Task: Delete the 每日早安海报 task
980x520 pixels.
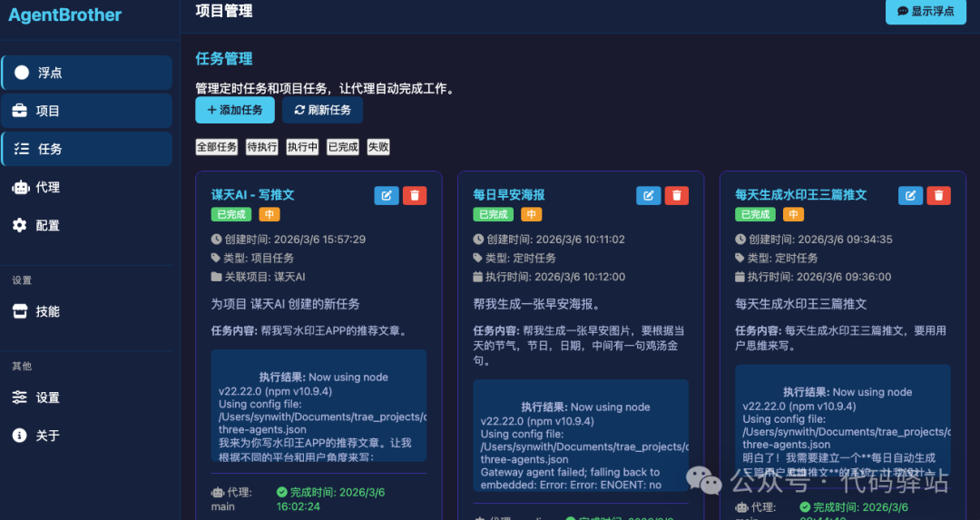Action: [677, 196]
